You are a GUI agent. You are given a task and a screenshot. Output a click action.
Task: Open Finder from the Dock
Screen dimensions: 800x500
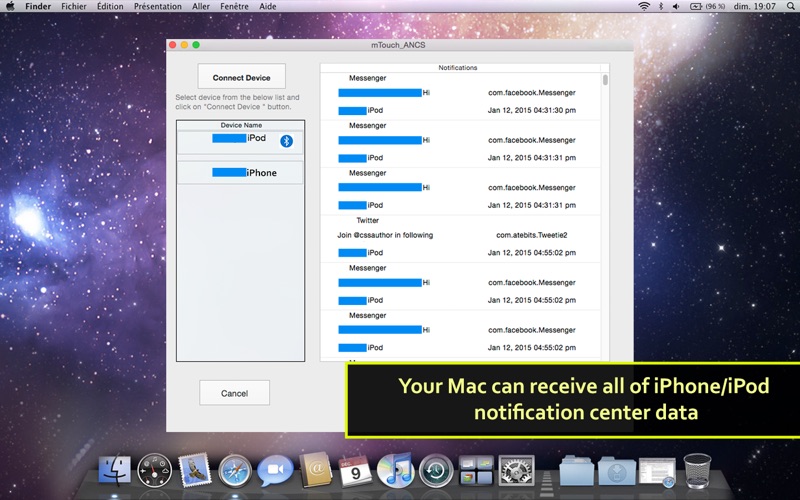[x=114, y=470]
